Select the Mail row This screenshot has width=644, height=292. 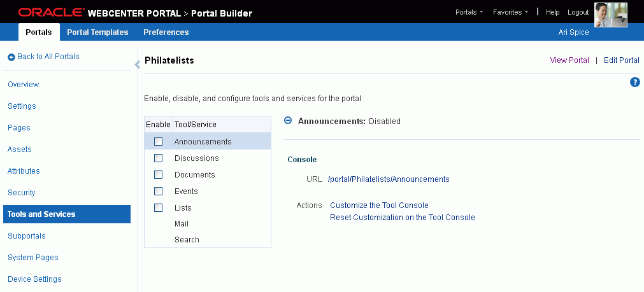(208, 224)
